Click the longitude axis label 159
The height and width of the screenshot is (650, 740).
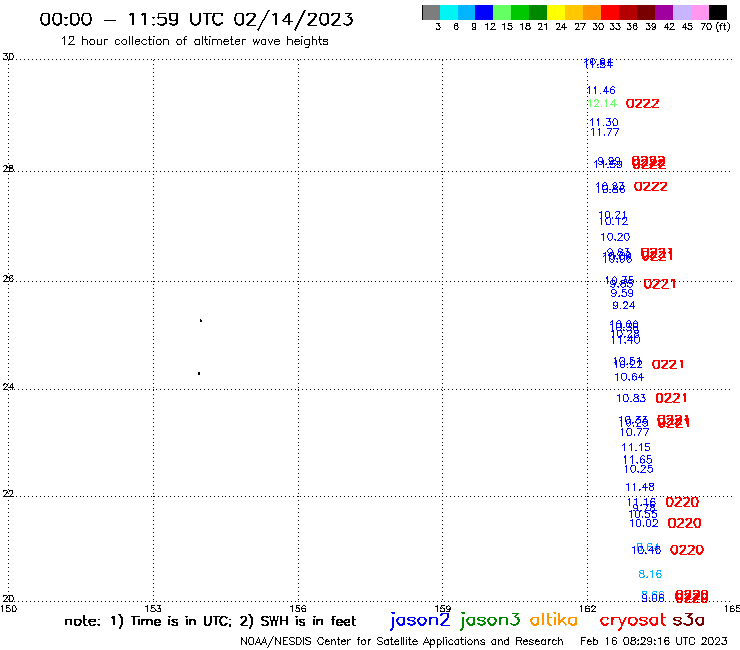[x=442, y=609]
